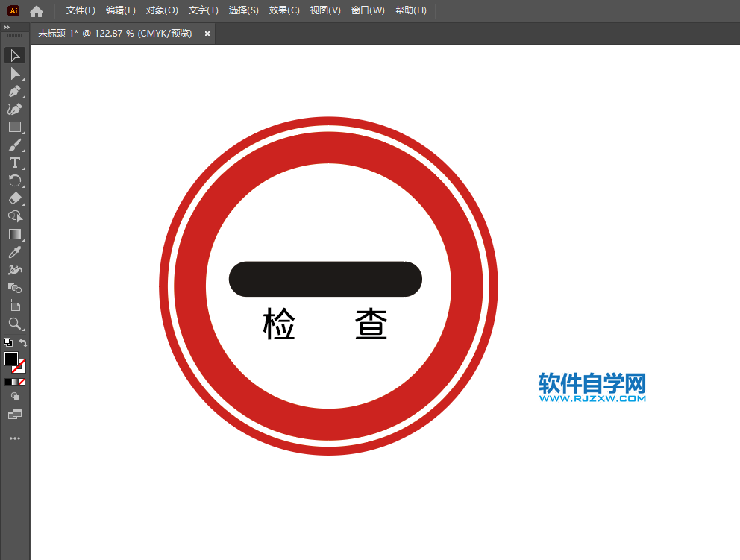Select the Rectangle tool
This screenshot has width=740, height=560.
(x=15, y=127)
